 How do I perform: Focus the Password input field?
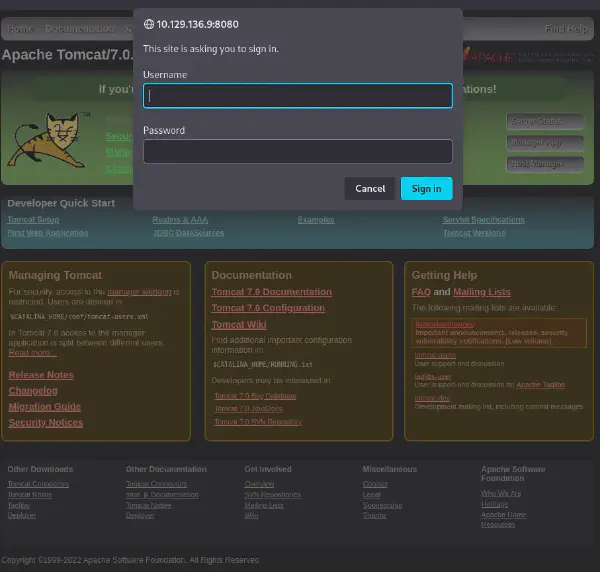pyautogui.click(x=298, y=152)
